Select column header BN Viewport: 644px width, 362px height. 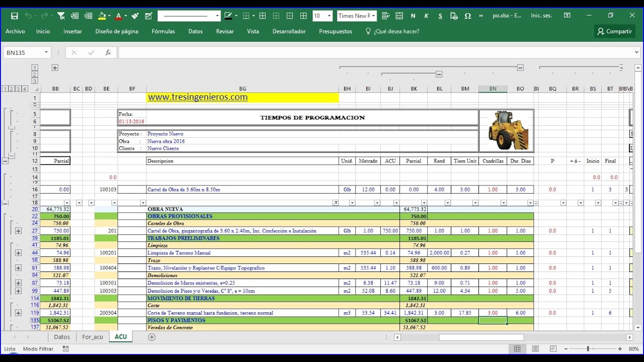493,88
